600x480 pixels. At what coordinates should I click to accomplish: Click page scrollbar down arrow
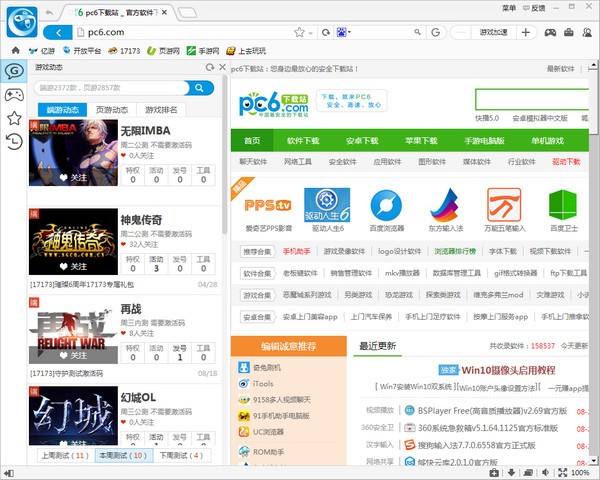click(x=593, y=460)
